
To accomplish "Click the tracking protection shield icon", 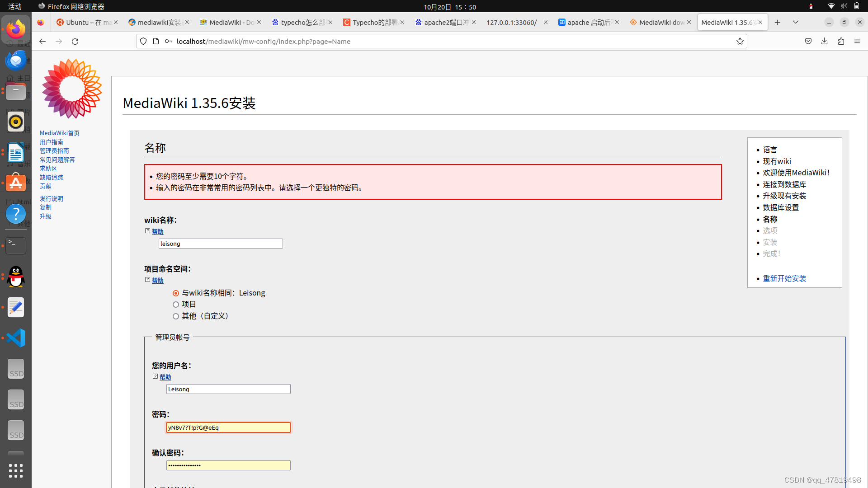I will point(143,41).
